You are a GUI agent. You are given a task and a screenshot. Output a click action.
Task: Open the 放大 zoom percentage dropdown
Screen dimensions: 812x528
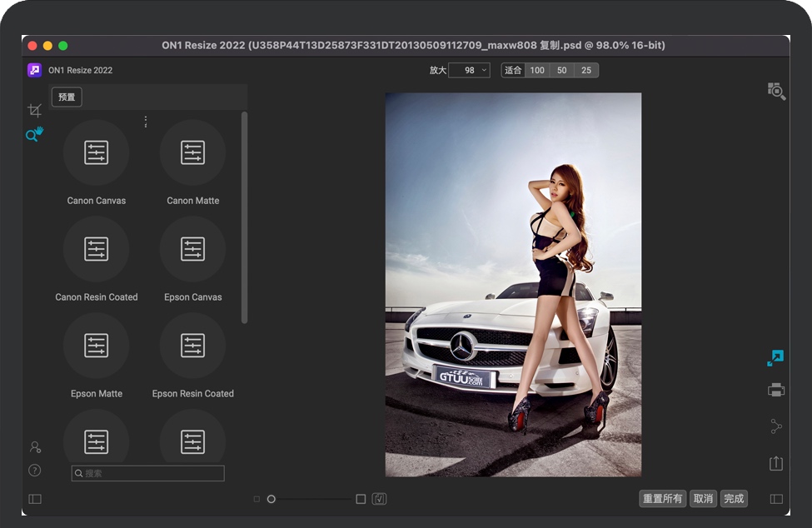[470, 71]
